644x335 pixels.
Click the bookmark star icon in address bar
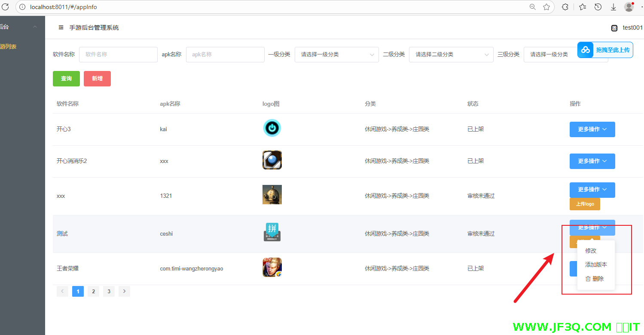pyautogui.click(x=546, y=7)
